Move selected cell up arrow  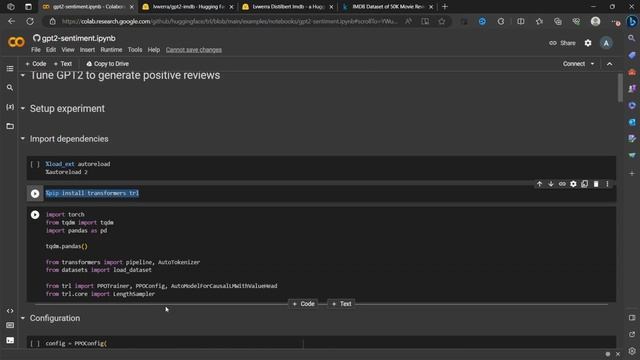point(539,184)
